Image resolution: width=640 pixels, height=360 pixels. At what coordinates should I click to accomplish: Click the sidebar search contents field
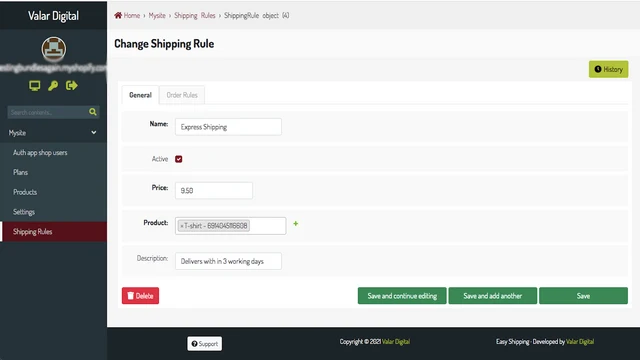(47, 112)
